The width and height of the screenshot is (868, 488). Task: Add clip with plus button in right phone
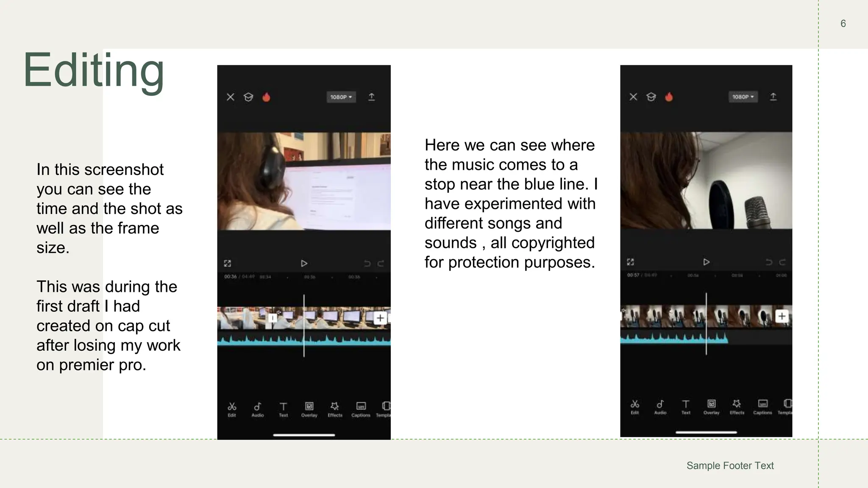(782, 316)
